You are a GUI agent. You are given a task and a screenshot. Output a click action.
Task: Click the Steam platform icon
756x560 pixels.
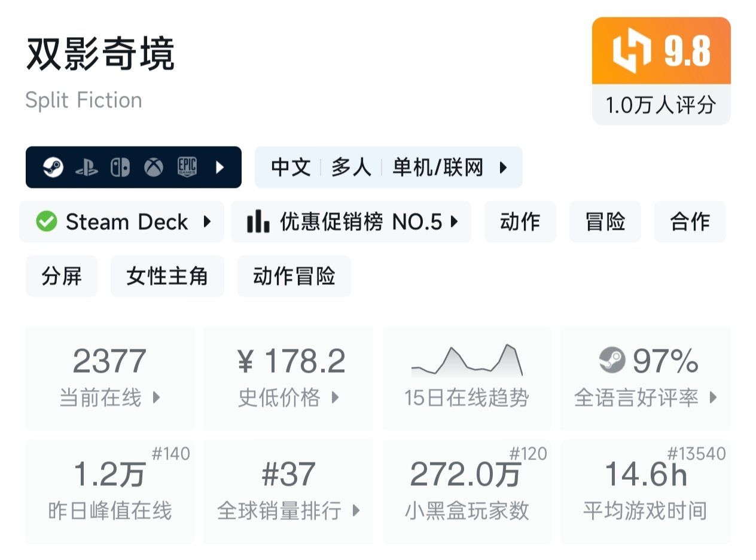tap(53, 168)
